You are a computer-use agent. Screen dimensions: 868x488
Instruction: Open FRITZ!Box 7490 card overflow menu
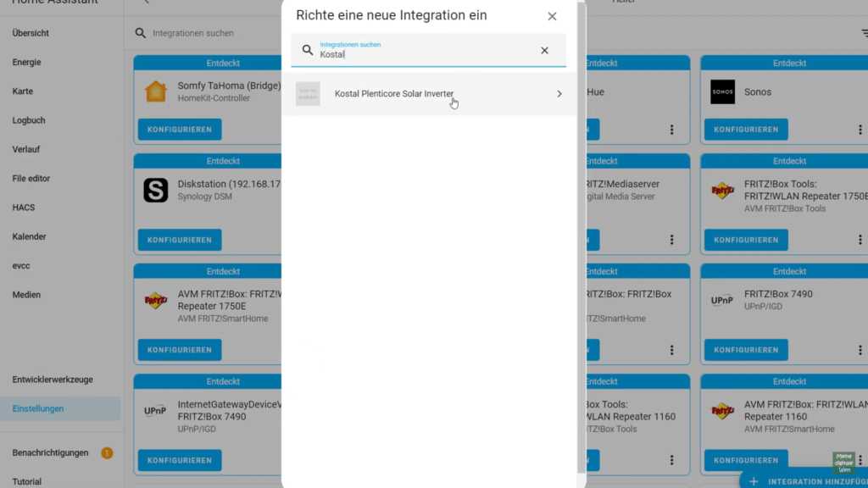(860, 350)
